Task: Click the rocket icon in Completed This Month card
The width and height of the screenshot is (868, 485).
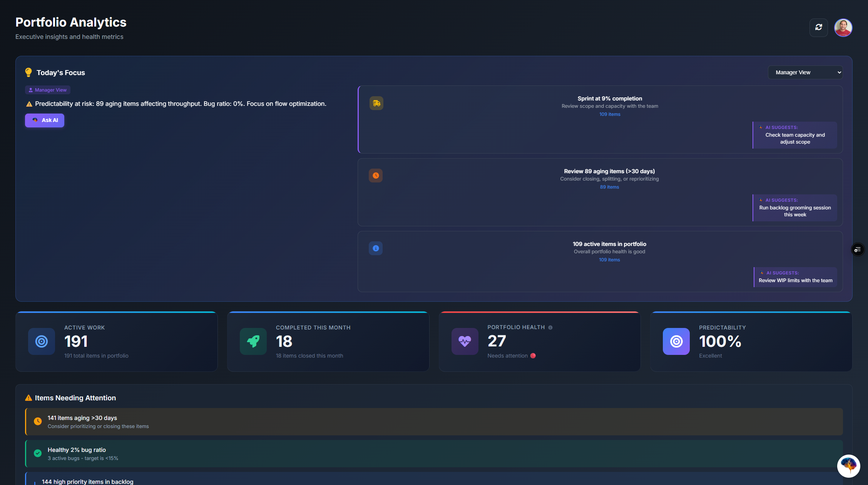Action: [253, 341]
